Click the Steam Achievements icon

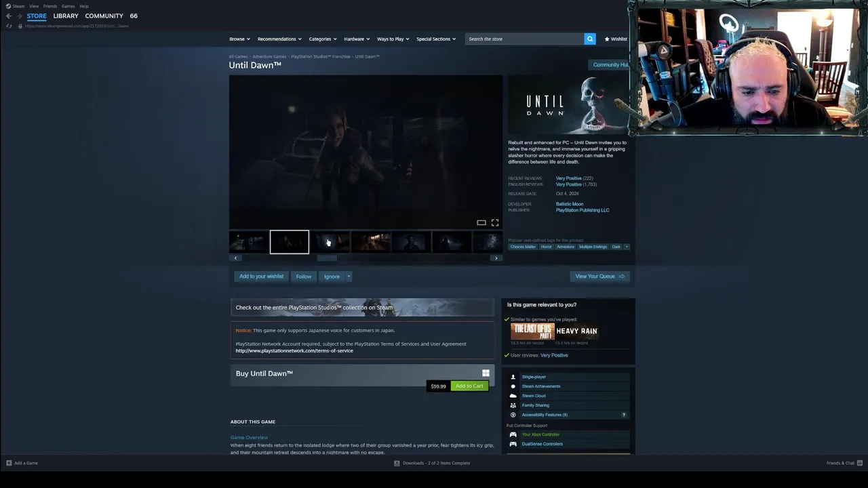tap(513, 386)
